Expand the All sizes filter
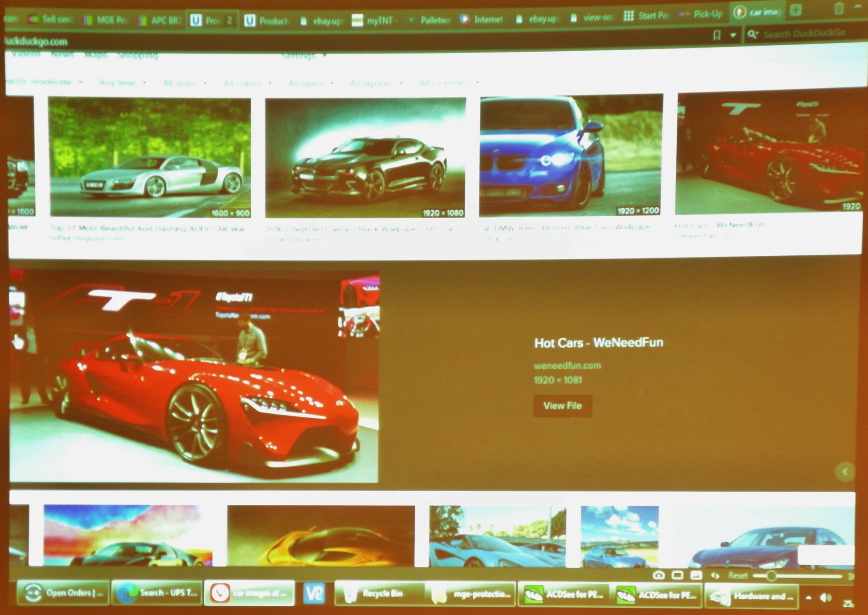This screenshot has height=615, width=868. (x=185, y=83)
